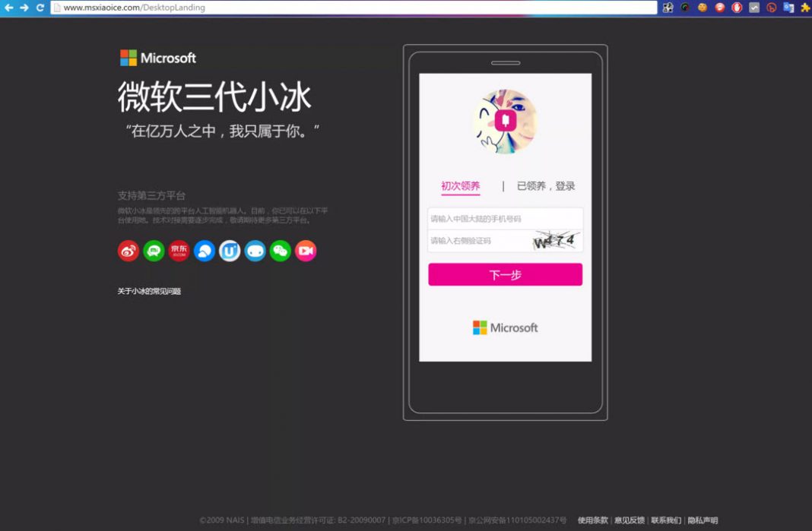Click the 微软三代小冰 headline text
The image size is (812, 531).
[x=214, y=96]
